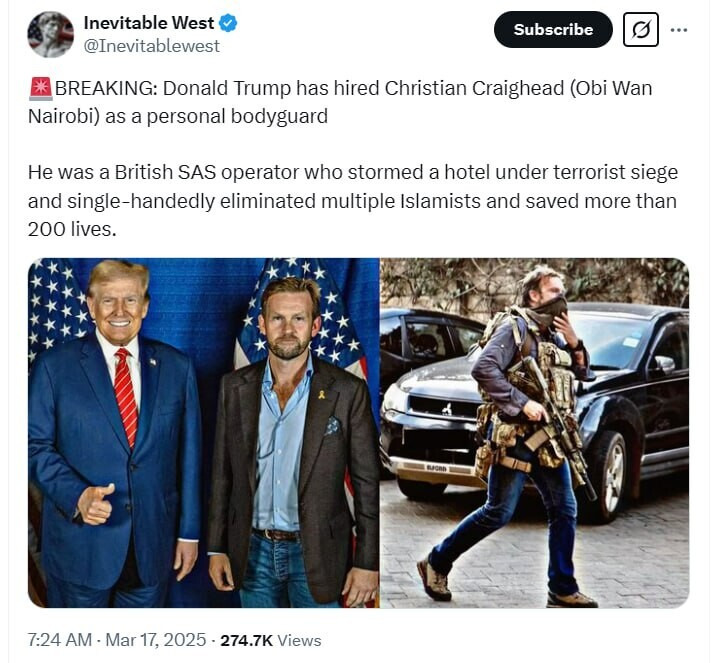Open the Inevitable West profile avatar
This screenshot has width=714, height=663.
[51, 35]
